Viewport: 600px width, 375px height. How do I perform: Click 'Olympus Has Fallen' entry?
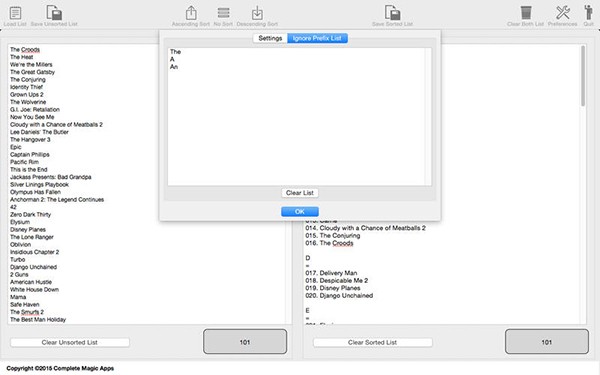(x=36, y=192)
